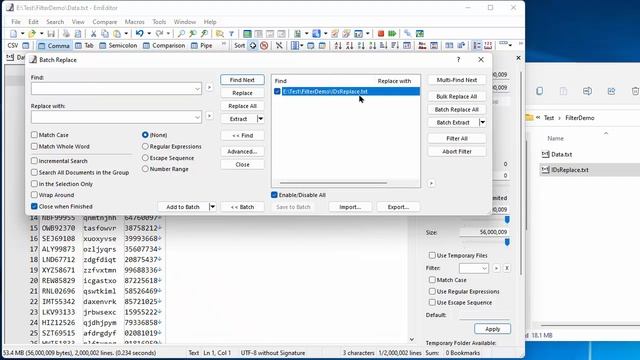Open the Batch Extract dropdown arrow
This screenshot has height=360, width=640.
[x=482, y=122]
